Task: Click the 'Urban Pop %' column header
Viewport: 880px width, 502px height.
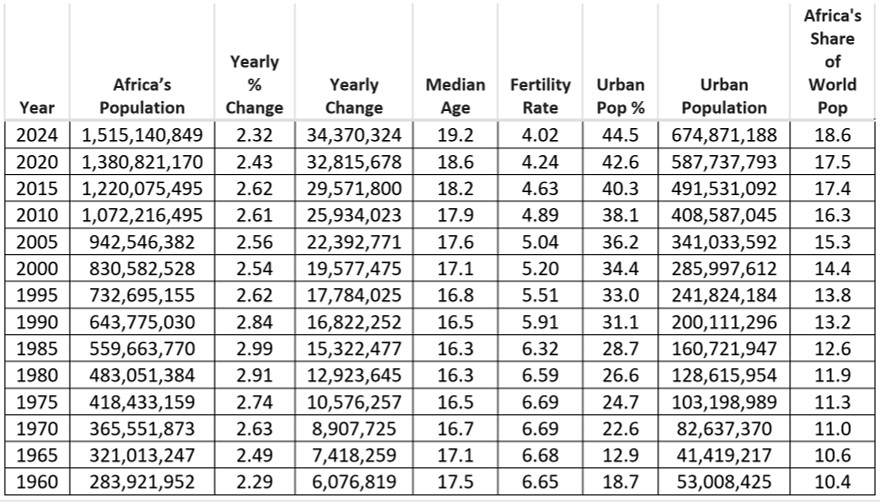Action: pyautogui.click(x=620, y=62)
